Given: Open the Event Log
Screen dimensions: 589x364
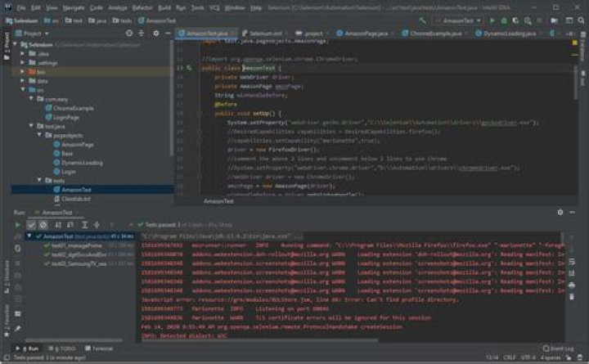Looking at the screenshot, I should (x=559, y=348).
